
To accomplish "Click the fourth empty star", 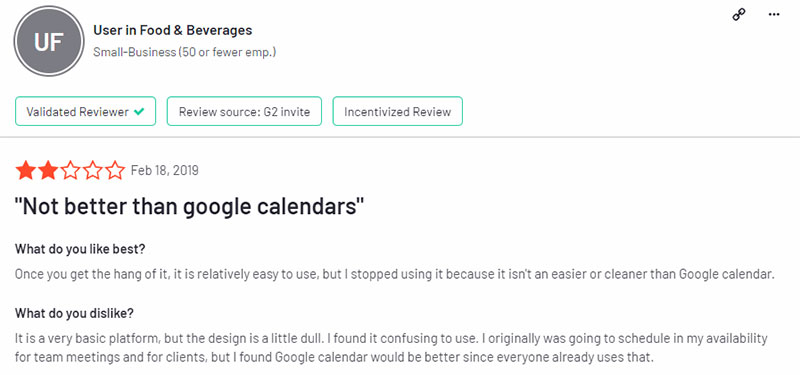I will (92, 170).
